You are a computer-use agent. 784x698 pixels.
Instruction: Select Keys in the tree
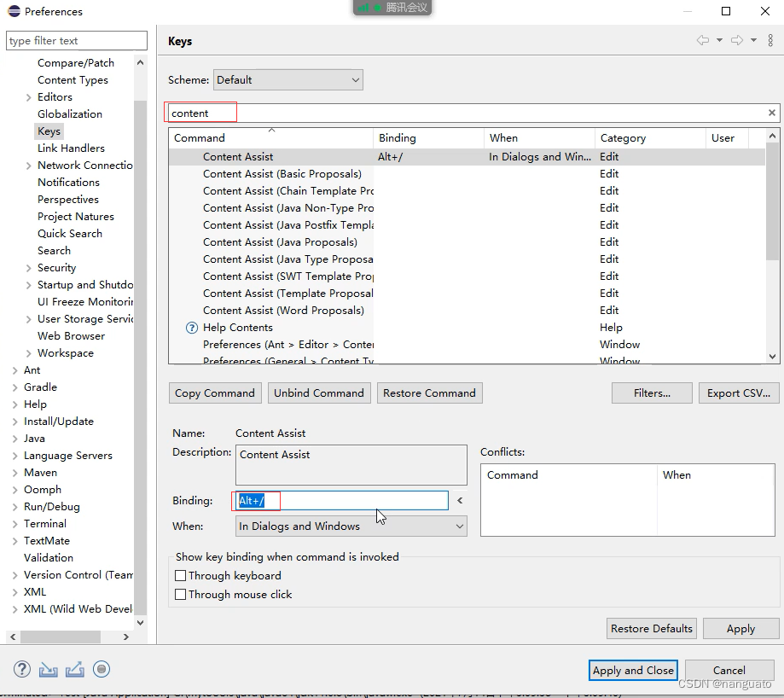coord(49,131)
